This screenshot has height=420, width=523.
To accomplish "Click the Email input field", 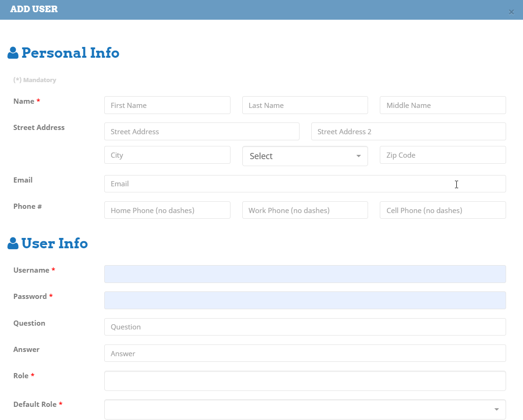I will pyautogui.click(x=305, y=183).
